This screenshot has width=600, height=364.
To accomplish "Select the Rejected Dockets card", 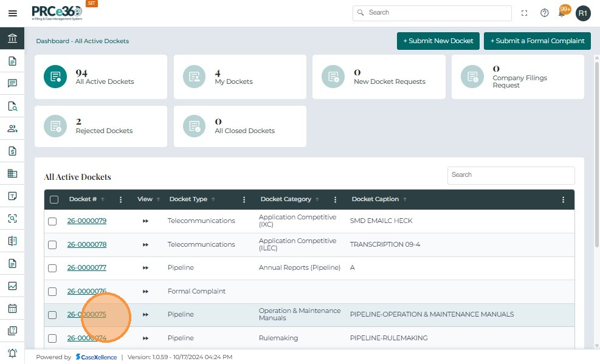I will pyautogui.click(x=100, y=126).
